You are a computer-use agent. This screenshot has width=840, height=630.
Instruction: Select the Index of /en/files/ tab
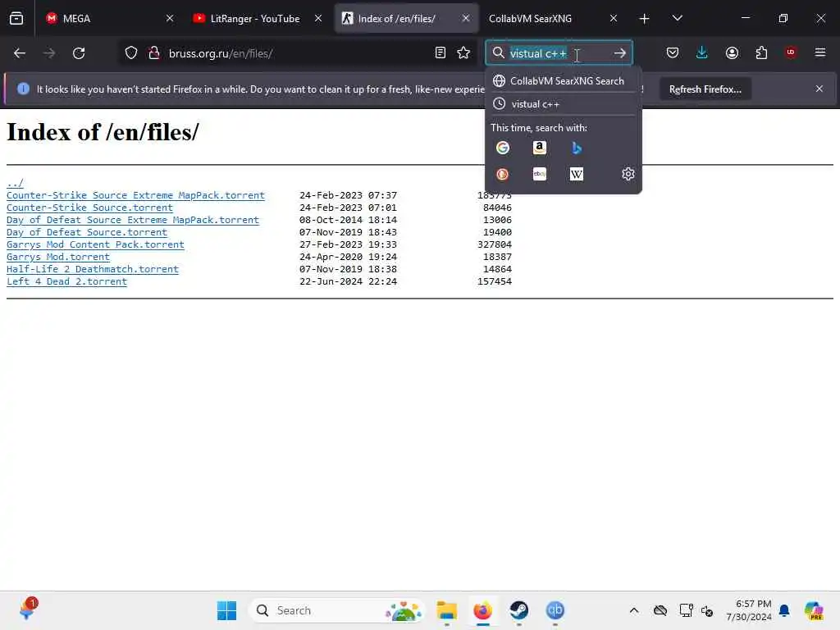coord(405,18)
